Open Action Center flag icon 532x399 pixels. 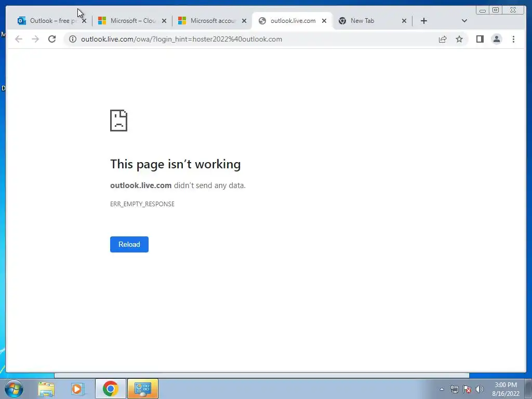(x=467, y=389)
